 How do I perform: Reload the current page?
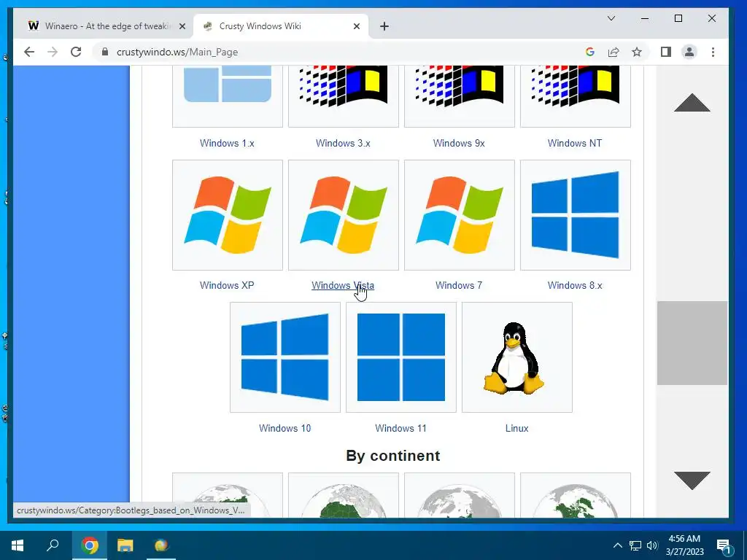pos(76,52)
